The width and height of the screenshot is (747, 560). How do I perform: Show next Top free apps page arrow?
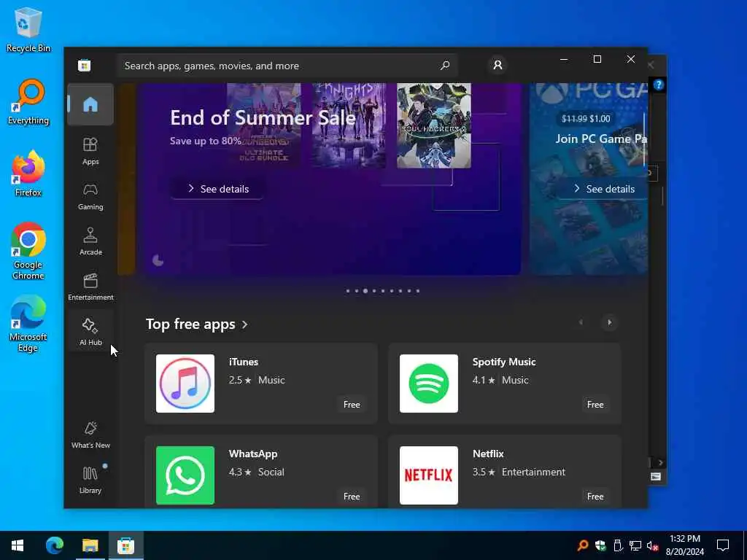609,322
